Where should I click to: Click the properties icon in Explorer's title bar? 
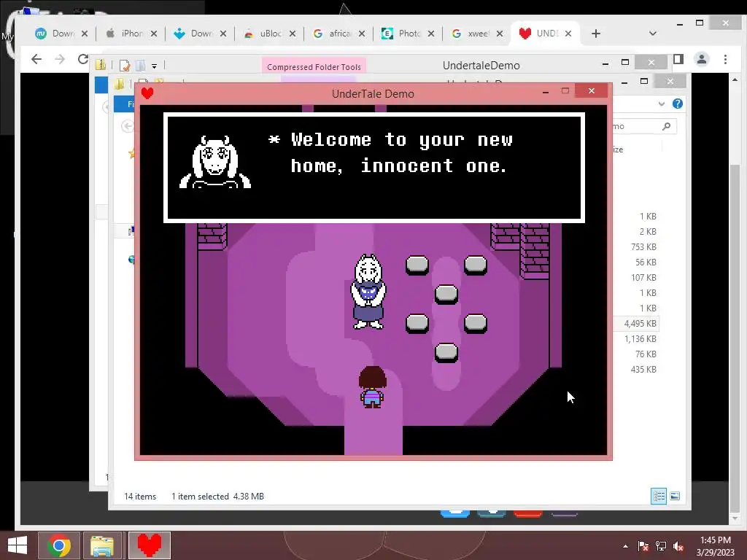pos(125,65)
